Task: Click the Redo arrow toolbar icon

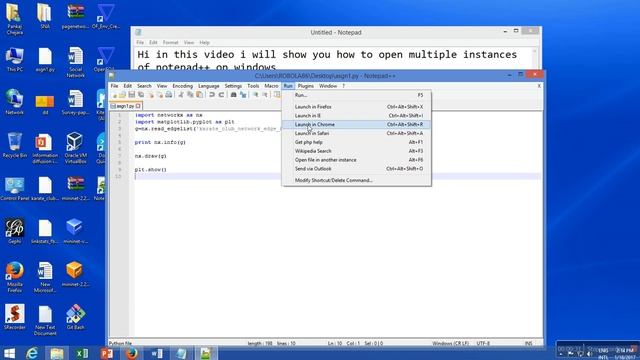Action: point(221,95)
